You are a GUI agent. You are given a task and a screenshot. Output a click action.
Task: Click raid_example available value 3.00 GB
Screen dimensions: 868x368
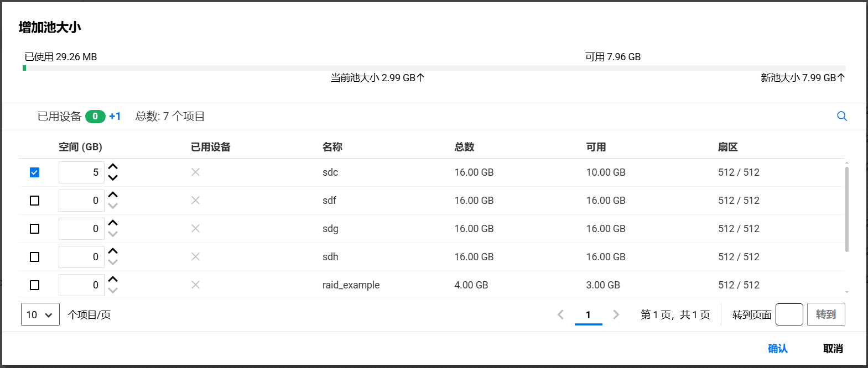point(603,285)
